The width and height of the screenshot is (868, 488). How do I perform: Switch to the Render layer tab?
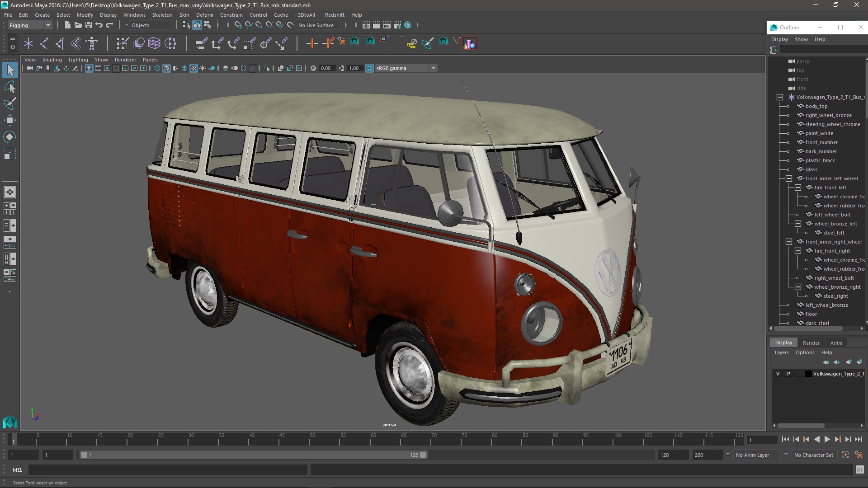[811, 343]
